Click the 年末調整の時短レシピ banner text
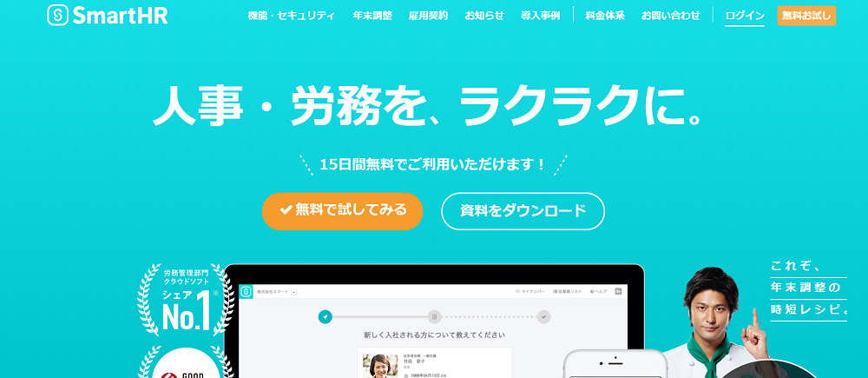Viewport: 868px width, 378px height. (x=808, y=287)
